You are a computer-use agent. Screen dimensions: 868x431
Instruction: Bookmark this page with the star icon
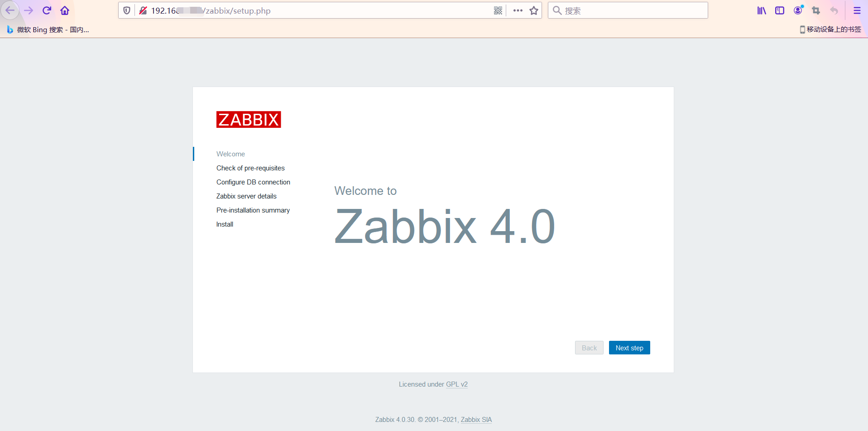point(533,10)
